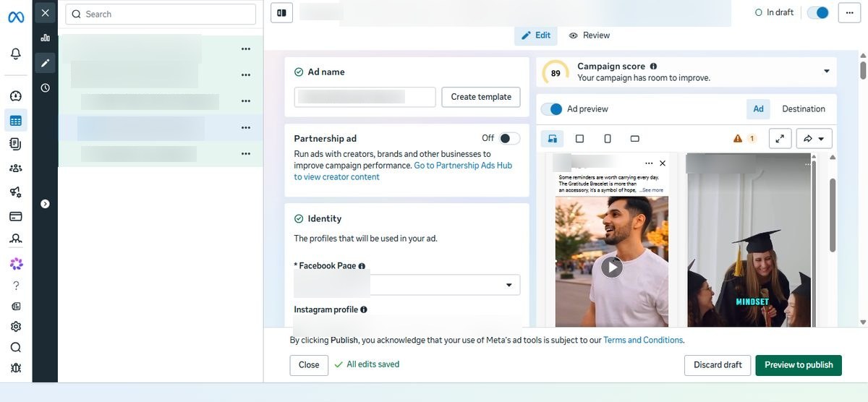Viewport: 868px width, 402px height.
Task: Open the notifications bell
Action: pos(16,54)
